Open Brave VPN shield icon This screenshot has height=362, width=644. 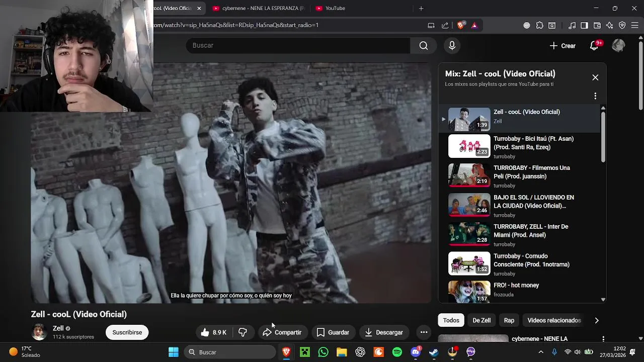pos(622,25)
